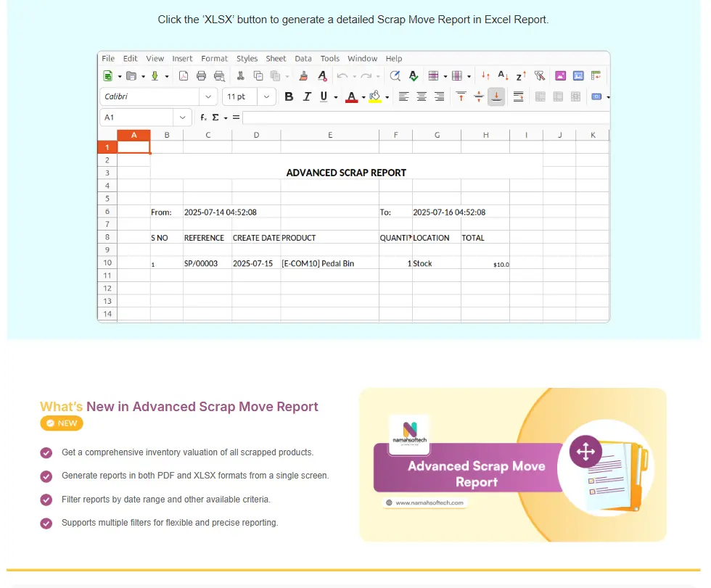Click the www.namahsoftech.com link in banner
Viewport: 711px width, 588px height.
(x=430, y=502)
